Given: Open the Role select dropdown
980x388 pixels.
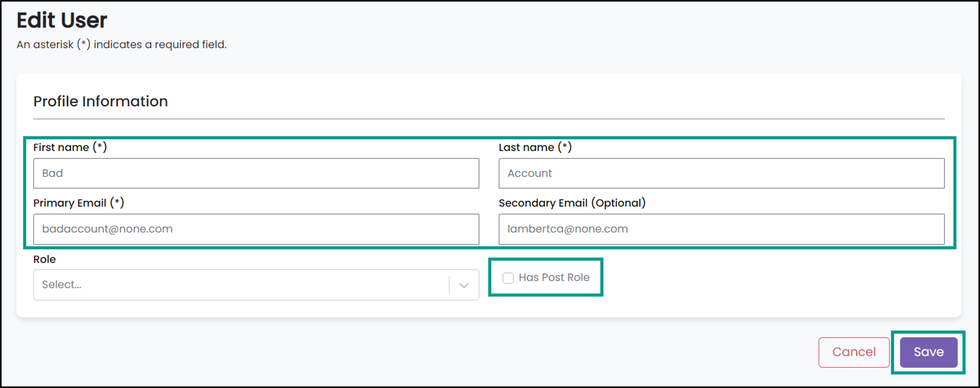Looking at the screenshot, I should (256, 285).
